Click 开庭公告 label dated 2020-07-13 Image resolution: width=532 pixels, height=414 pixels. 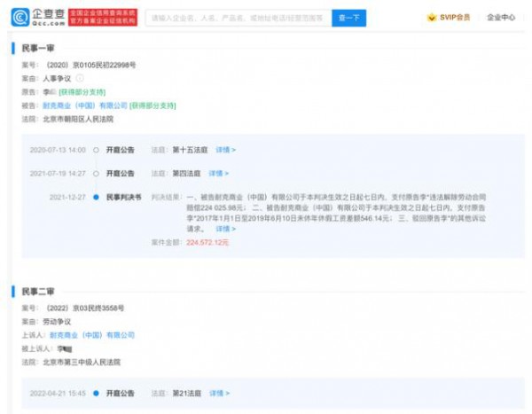pos(120,150)
